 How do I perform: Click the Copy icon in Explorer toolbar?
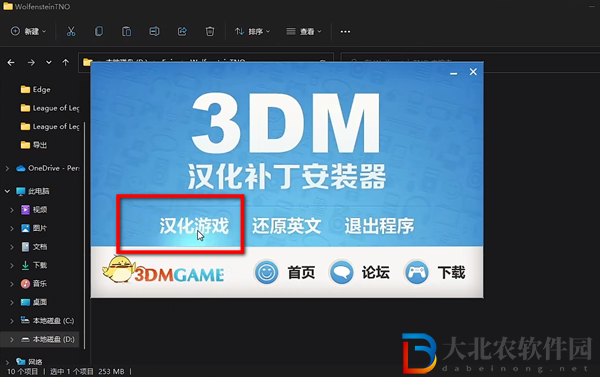(99, 31)
